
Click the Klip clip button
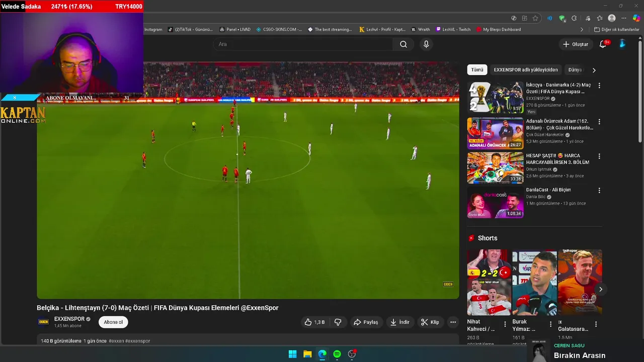(x=430, y=322)
